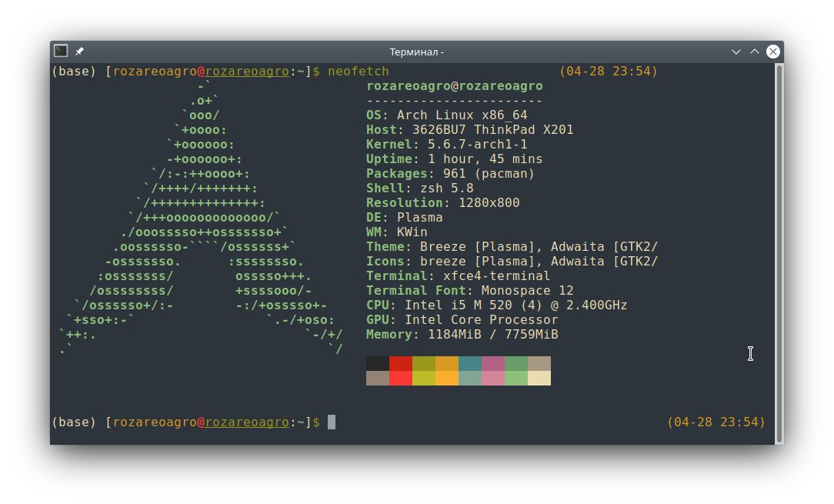The image size is (834, 504).
Task: Click the 'neofetch' command text
Action: coord(358,72)
